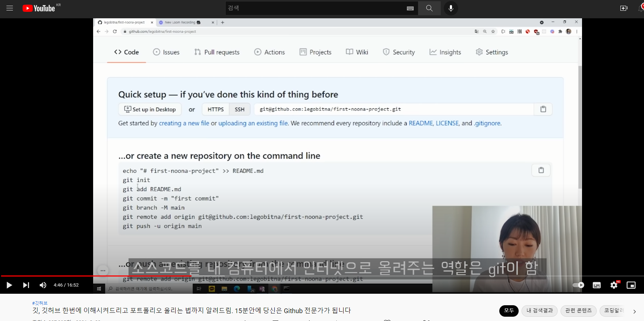The height and width of the screenshot is (321, 644).
Task: Open the GitHub Wiki tab in video
Action: tap(357, 52)
